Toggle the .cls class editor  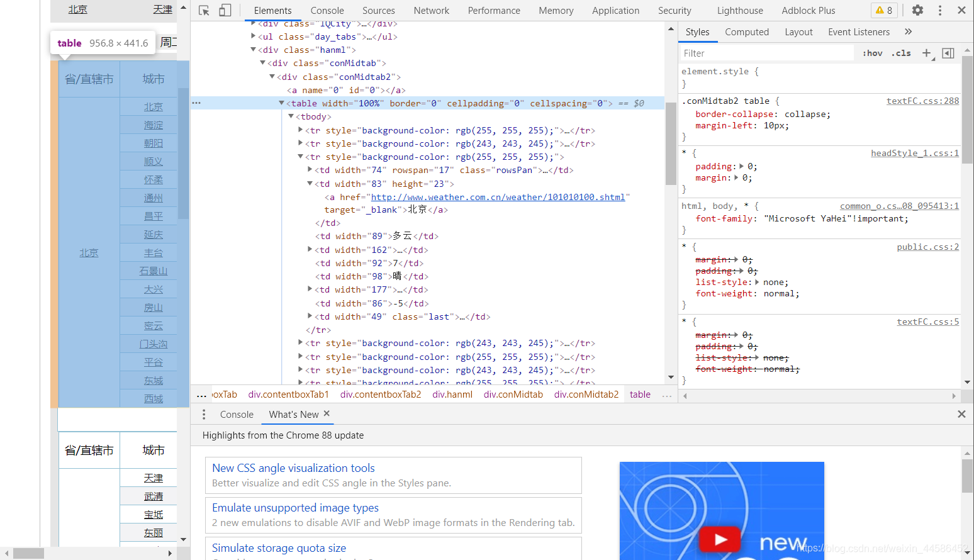pyautogui.click(x=901, y=53)
